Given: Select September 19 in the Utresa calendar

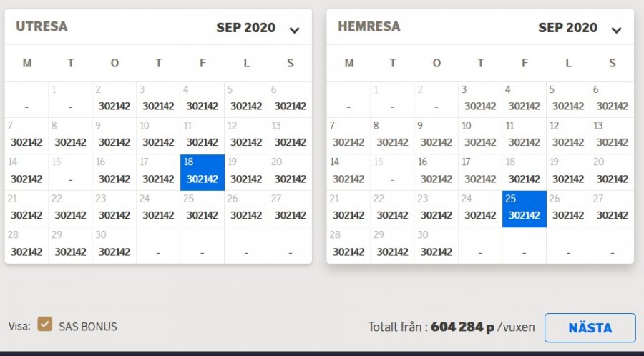Looking at the screenshot, I should click(x=246, y=172).
